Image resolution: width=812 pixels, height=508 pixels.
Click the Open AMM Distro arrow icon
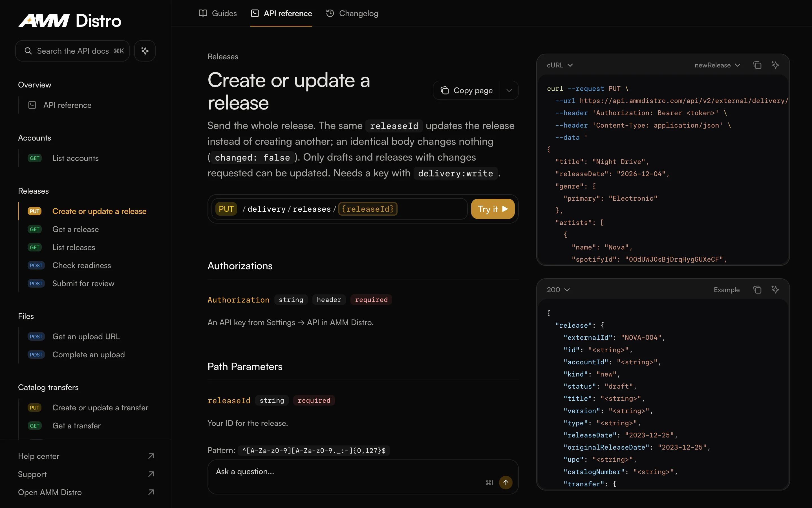tap(151, 492)
